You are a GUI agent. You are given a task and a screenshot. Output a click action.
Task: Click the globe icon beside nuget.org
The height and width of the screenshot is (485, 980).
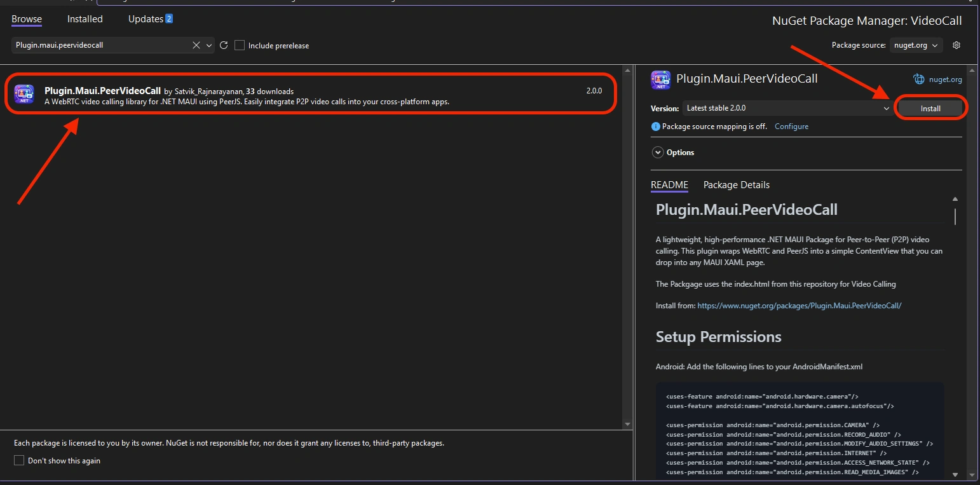click(x=919, y=79)
